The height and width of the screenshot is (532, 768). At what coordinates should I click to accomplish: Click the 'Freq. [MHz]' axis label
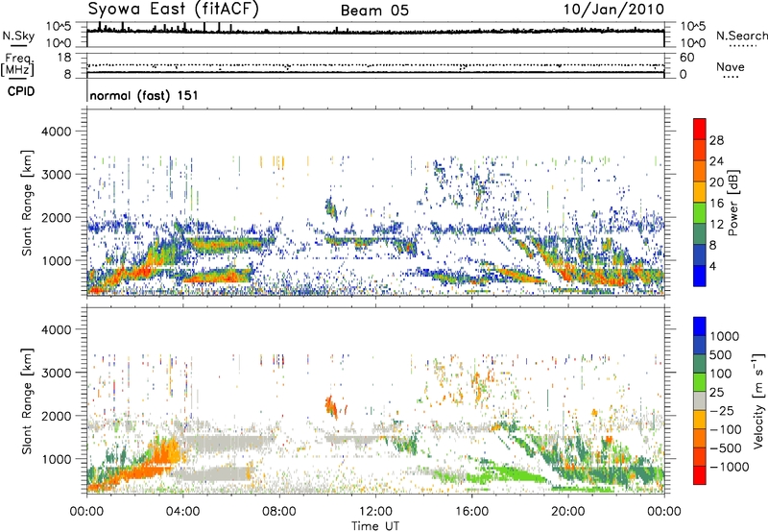click(x=18, y=65)
